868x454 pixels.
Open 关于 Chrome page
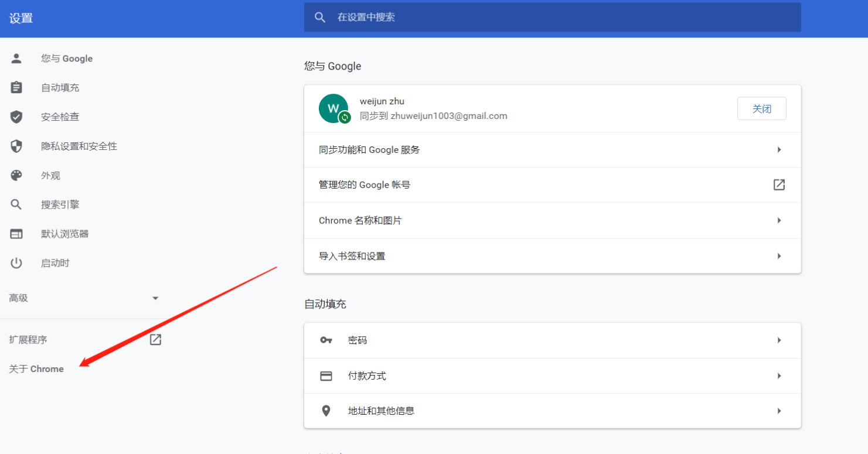[36, 368]
